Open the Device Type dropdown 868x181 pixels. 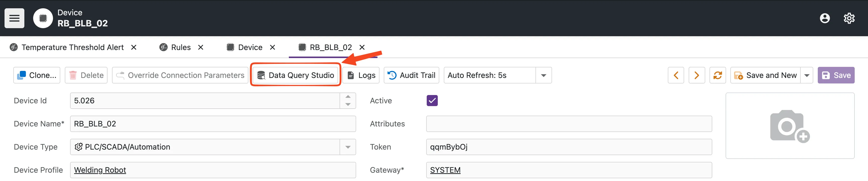click(348, 147)
